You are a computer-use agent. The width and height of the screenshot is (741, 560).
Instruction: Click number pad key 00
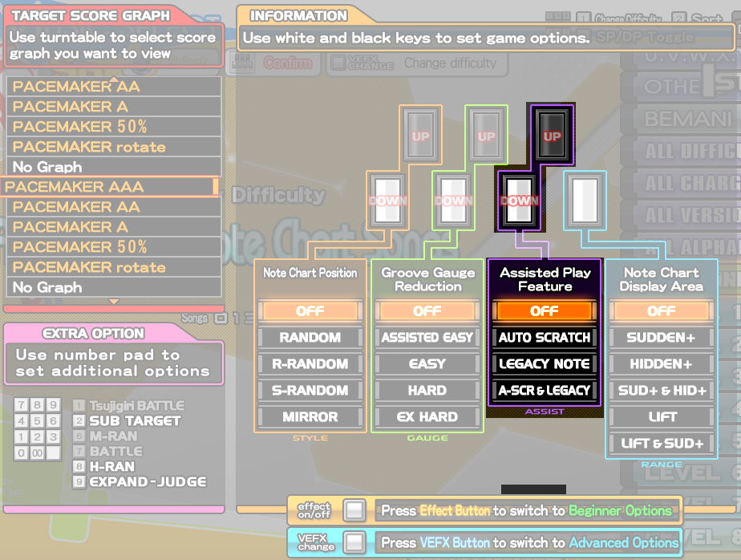[38, 452]
